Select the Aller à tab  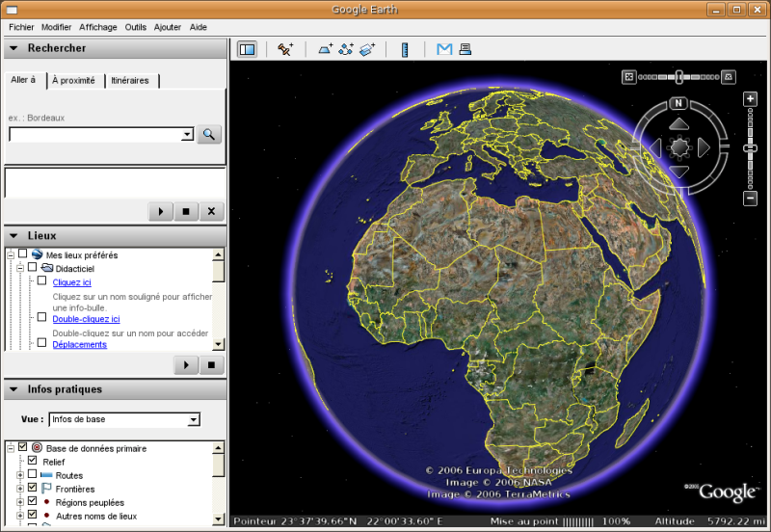coord(23,80)
